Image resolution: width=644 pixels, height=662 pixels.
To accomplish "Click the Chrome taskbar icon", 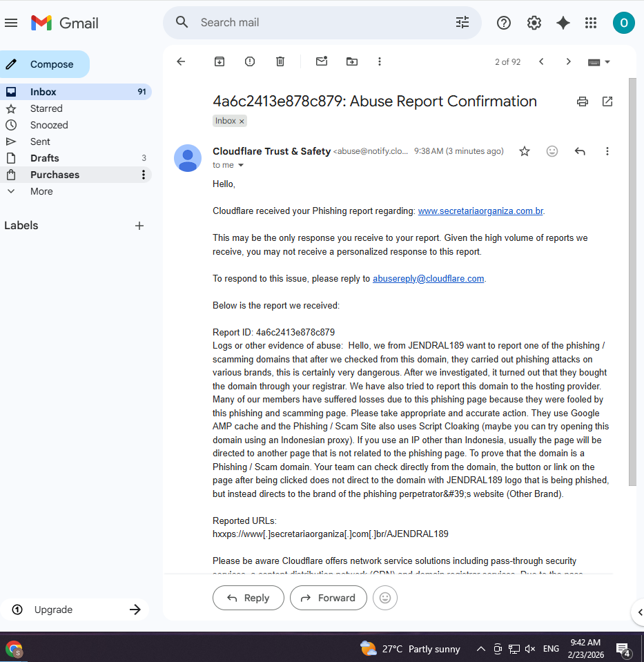I will (14, 649).
